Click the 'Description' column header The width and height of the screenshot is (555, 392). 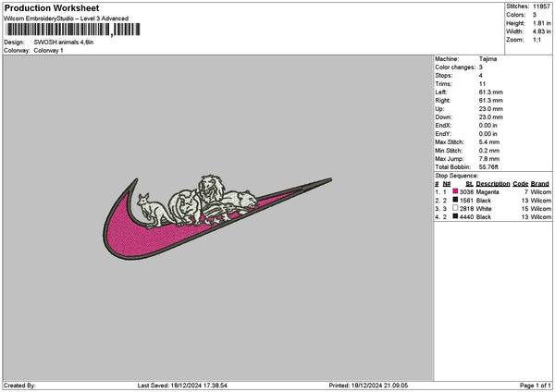click(493, 184)
